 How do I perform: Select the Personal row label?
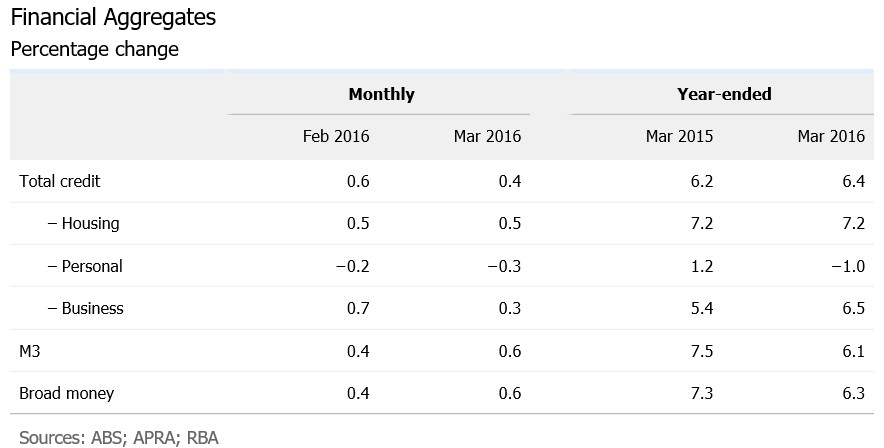pos(85,266)
